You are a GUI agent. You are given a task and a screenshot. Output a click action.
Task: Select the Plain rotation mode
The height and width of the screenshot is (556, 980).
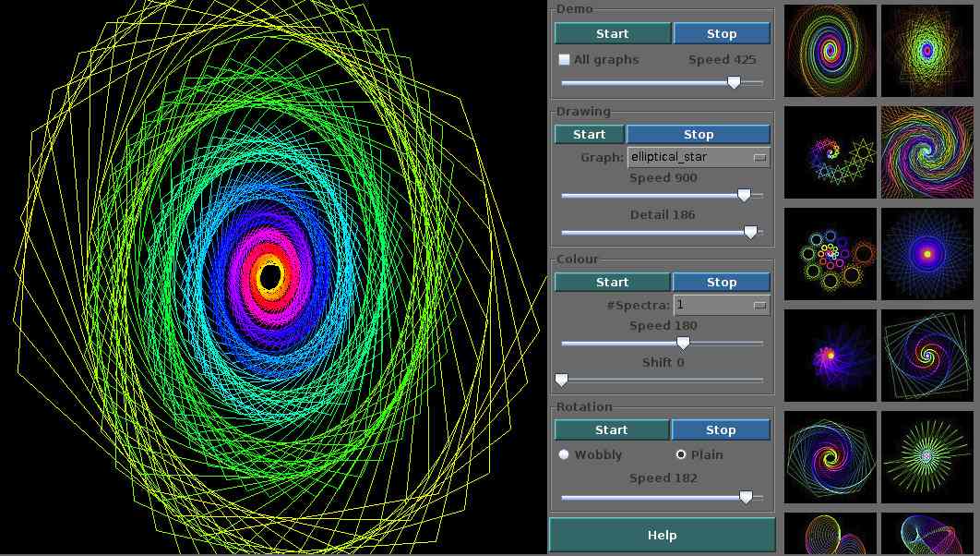coord(680,454)
